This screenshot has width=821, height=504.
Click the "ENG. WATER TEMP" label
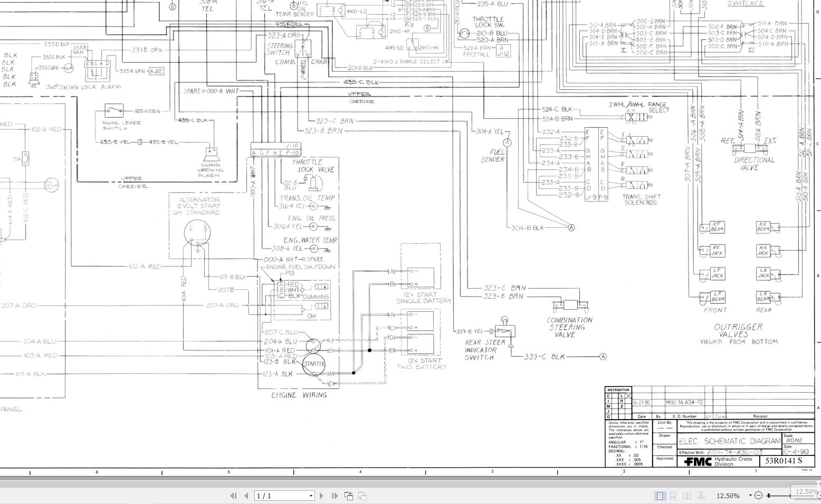pos(310,240)
